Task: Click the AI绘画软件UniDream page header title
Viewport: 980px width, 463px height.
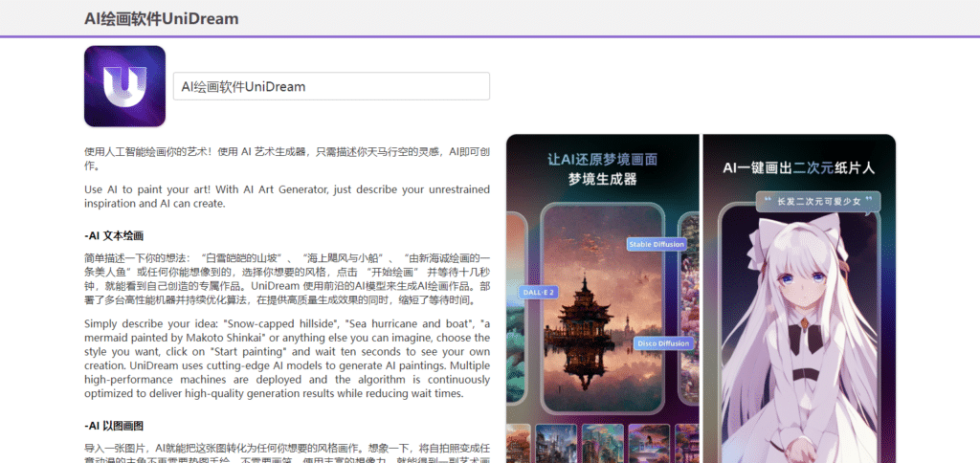Action: click(x=162, y=19)
